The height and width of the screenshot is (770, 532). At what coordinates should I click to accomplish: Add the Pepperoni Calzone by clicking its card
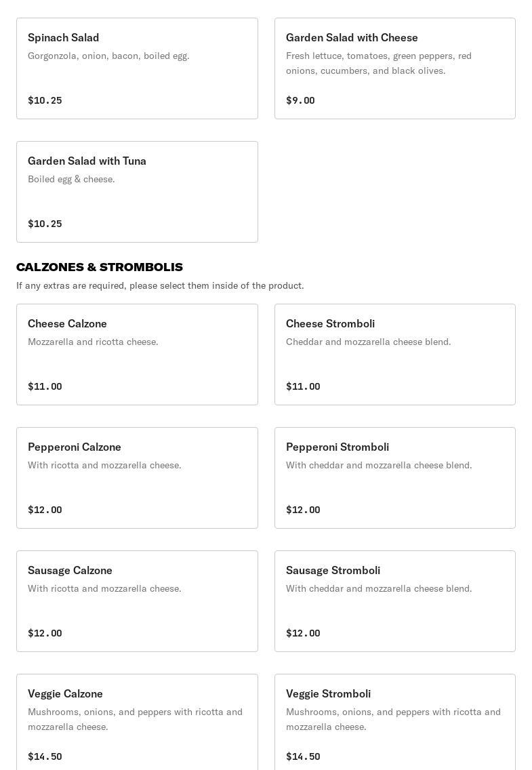pos(137,478)
